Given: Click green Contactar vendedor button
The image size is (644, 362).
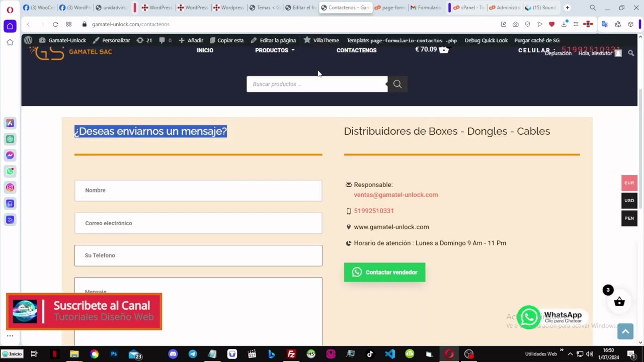Looking at the screenshot, I should tap(384, 272).
